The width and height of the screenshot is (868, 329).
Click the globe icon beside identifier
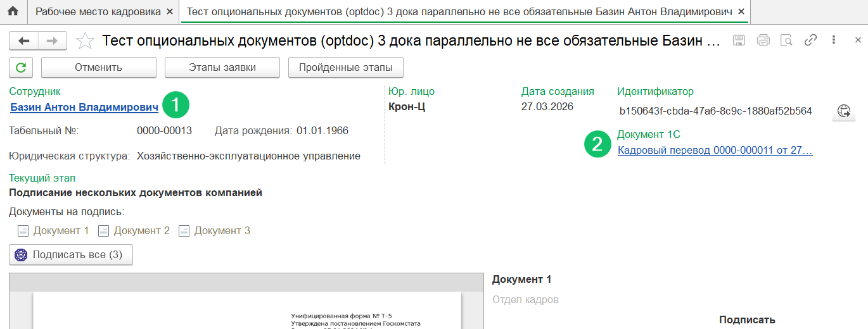tap(843, 111)
